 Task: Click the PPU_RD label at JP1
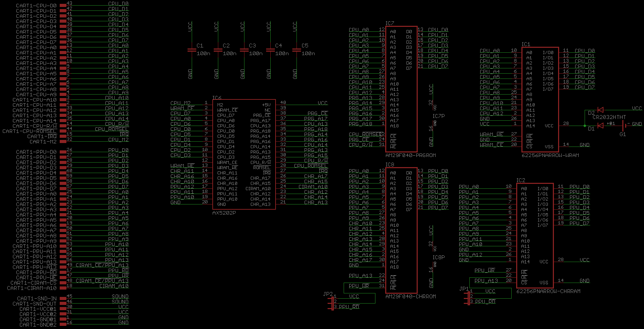point(485,302)
